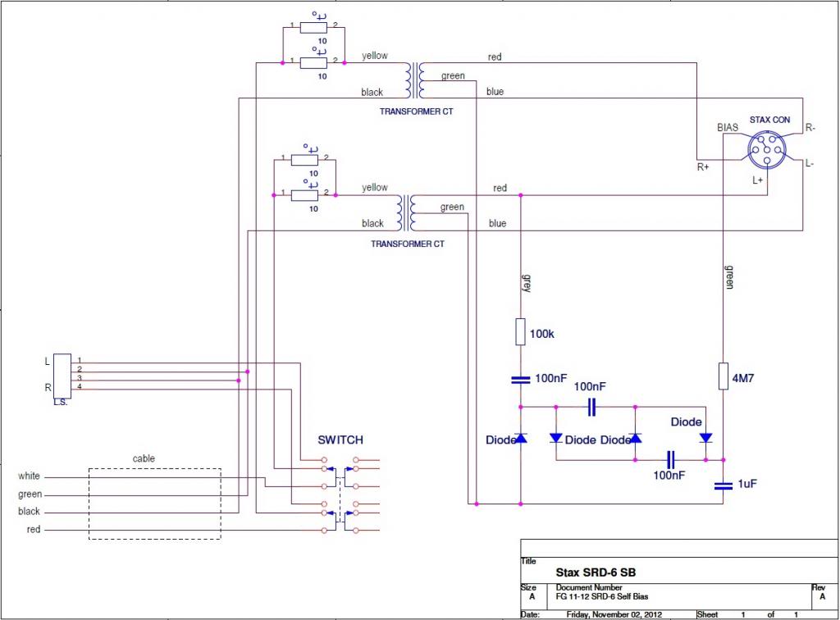Click the "L+" pin label

(757, 180)
